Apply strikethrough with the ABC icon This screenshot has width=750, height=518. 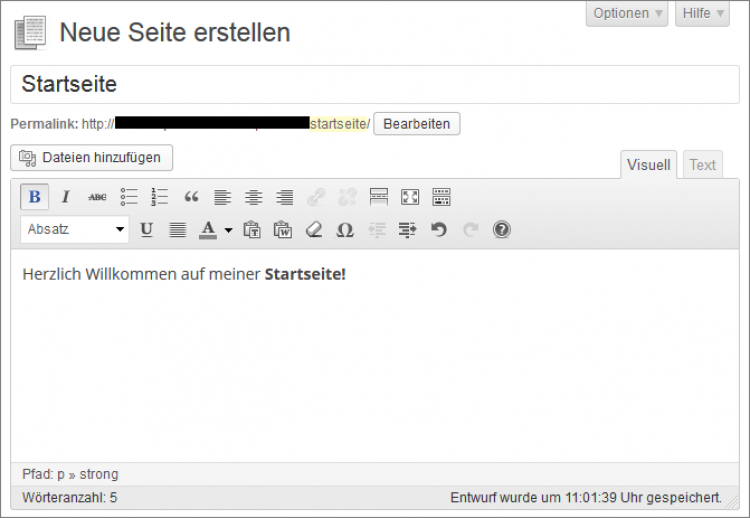(x=97, y=197)
